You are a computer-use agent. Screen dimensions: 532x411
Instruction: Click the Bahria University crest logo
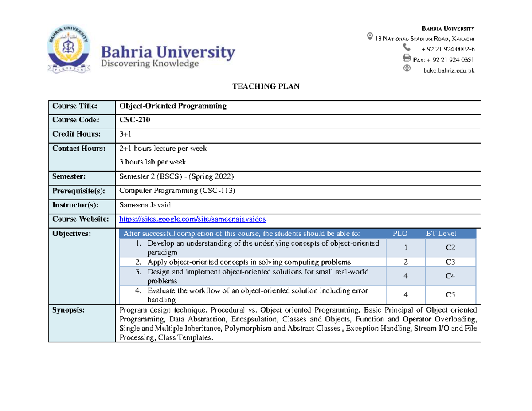(69, 48)
